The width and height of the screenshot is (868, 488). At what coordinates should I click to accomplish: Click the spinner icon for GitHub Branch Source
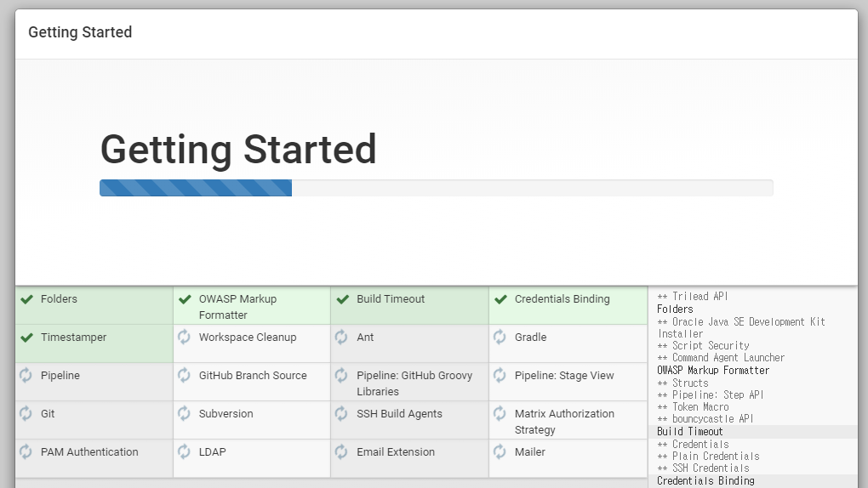click(x=185, y=375)
